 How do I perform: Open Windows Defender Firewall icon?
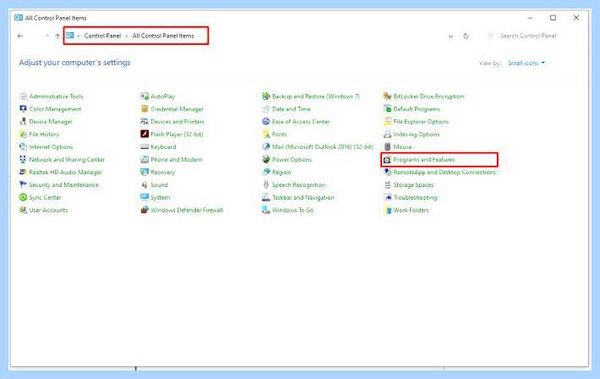point(145,210)
